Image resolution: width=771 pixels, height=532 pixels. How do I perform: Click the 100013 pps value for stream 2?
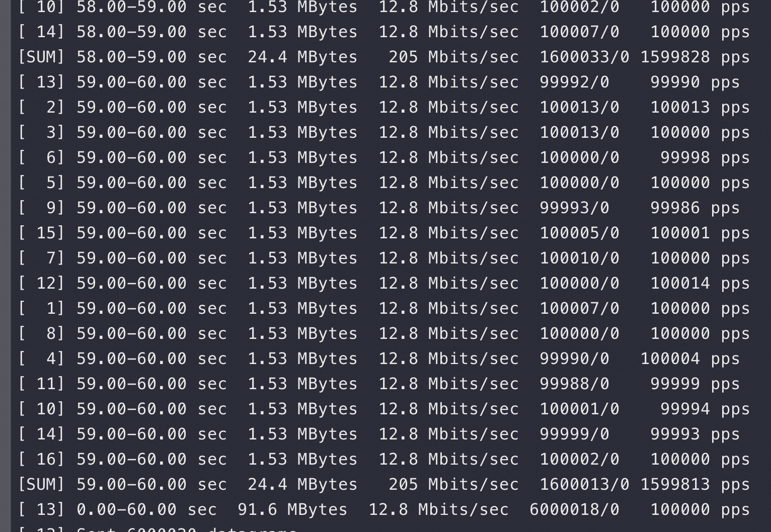click(700, 107)
